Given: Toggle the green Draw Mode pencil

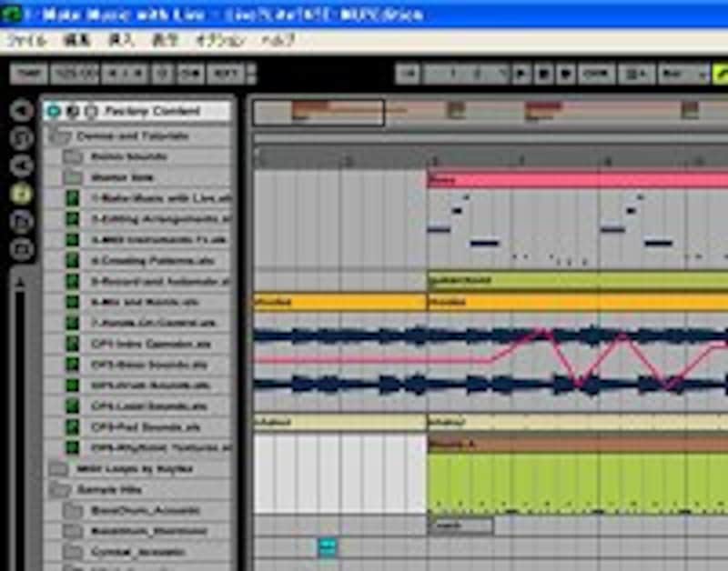Looking at the screenshot, I should click(x=721, y=74).
